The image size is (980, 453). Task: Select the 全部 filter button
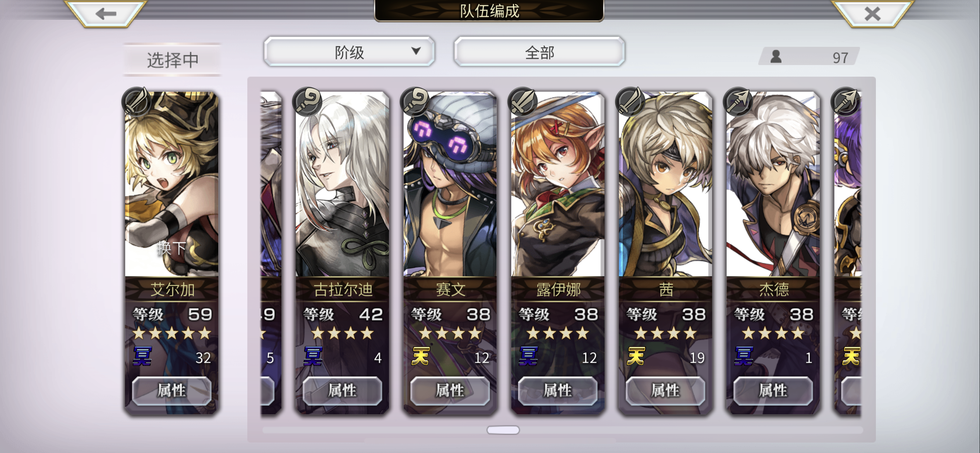pyautogui.click(x=539, y=52)
